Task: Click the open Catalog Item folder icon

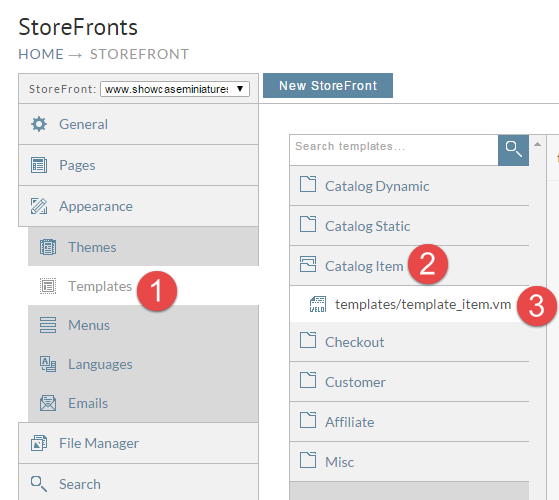Action: coord(308,264)
